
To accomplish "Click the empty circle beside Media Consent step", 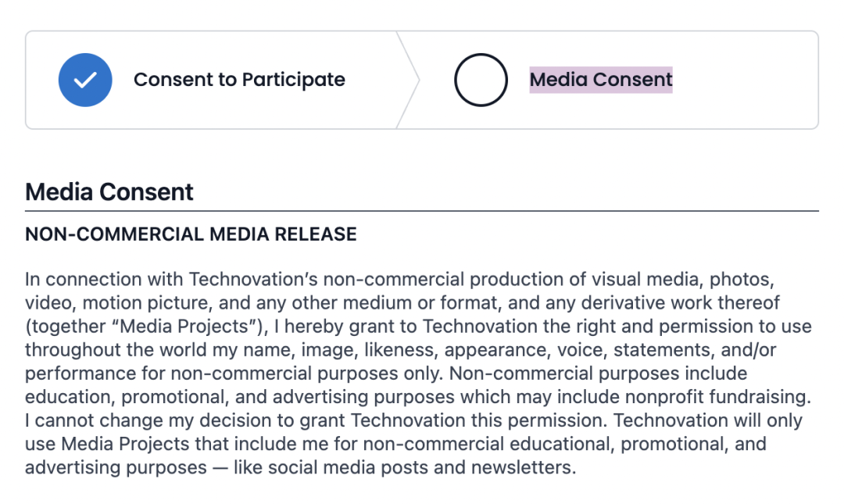I will pyautogui.click(x=481, y=80).
